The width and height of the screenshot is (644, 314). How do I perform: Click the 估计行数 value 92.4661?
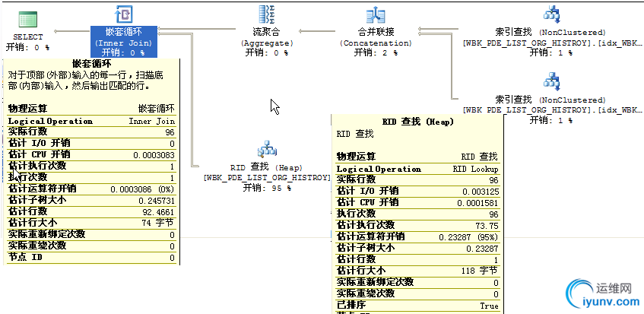[x=159, y=212]
